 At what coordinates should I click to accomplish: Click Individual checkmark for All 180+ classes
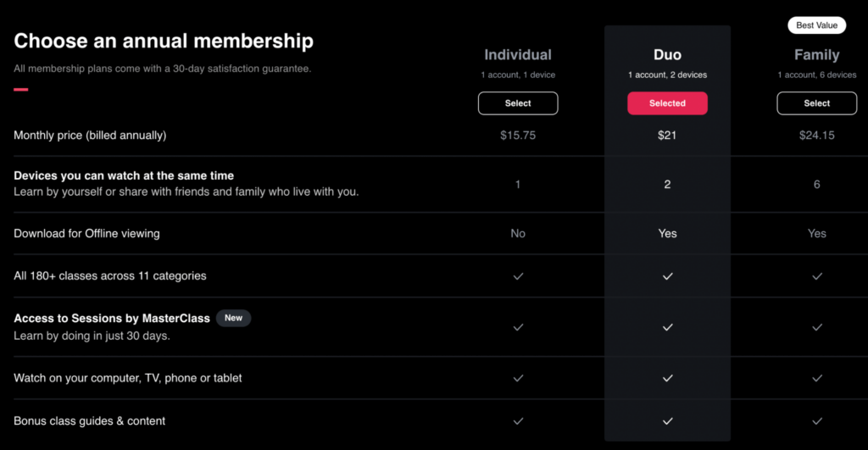click(x=518, y=275)
